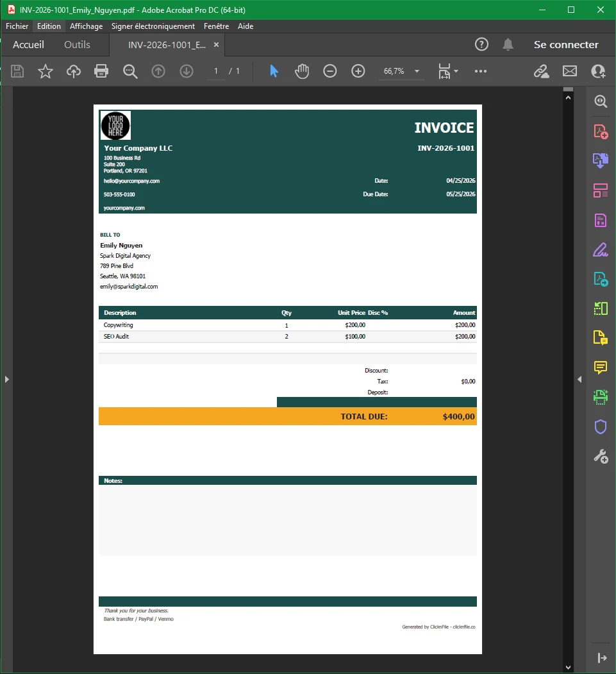Open the Comment speech bubble tool
616x674 pixels.
click(601, 367)
